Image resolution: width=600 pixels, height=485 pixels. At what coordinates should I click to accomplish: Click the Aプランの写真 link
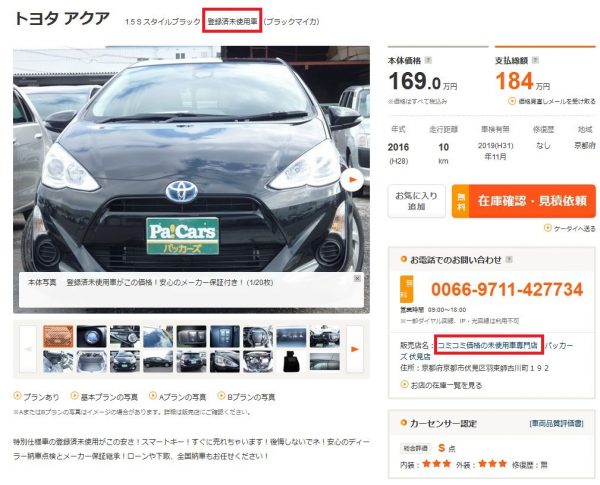coord(178,397)
